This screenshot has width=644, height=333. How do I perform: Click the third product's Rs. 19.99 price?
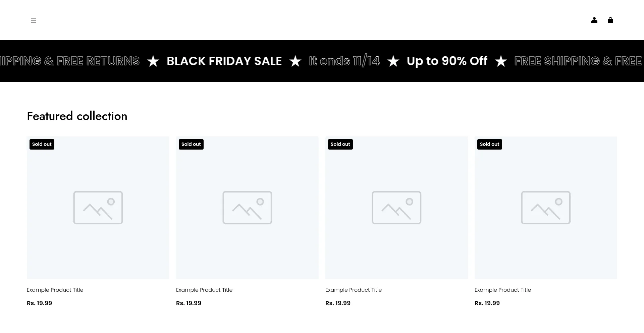338,303
